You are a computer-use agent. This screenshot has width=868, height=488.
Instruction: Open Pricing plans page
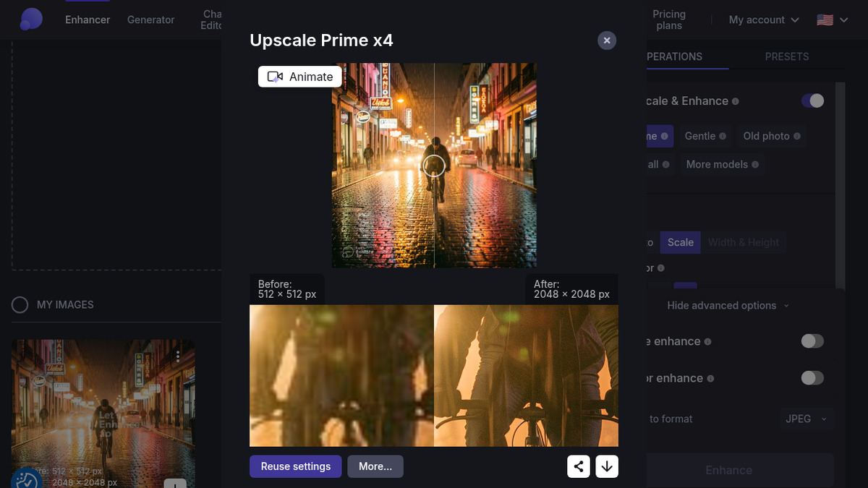point(669,20)
